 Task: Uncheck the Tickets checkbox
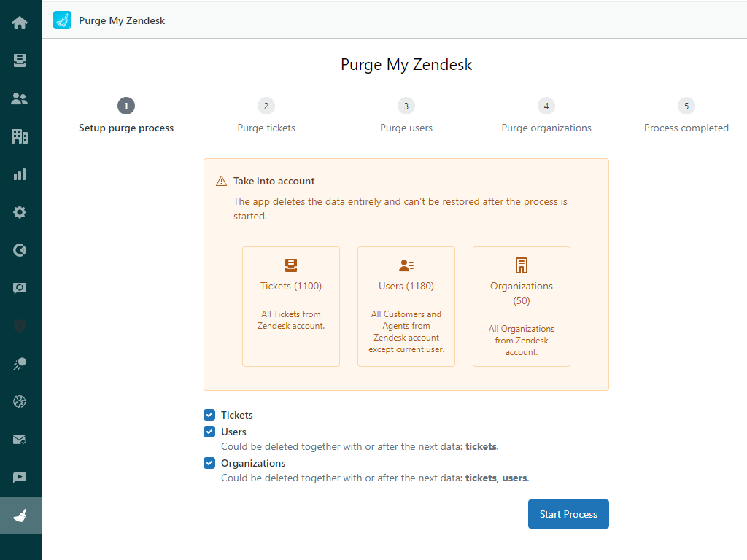click(x=209, y=414)
